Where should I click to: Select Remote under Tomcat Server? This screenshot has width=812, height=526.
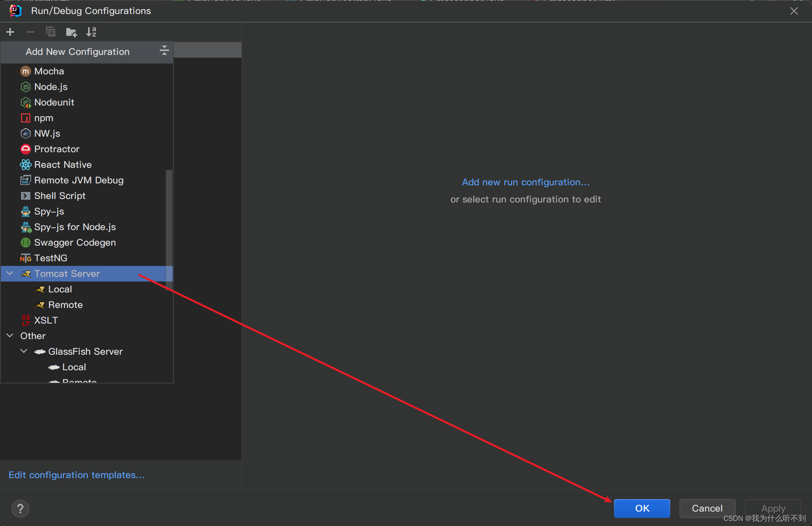coord(65,305)
